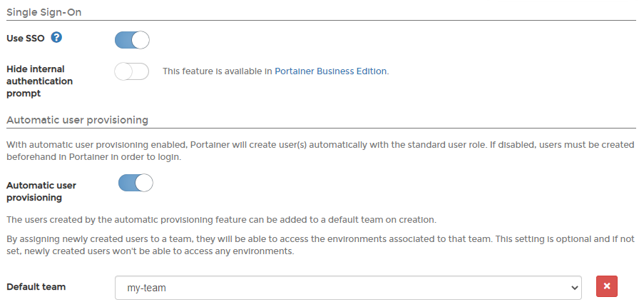
Task: Click the my-team selected value text
Action: (x=147, y=288)
